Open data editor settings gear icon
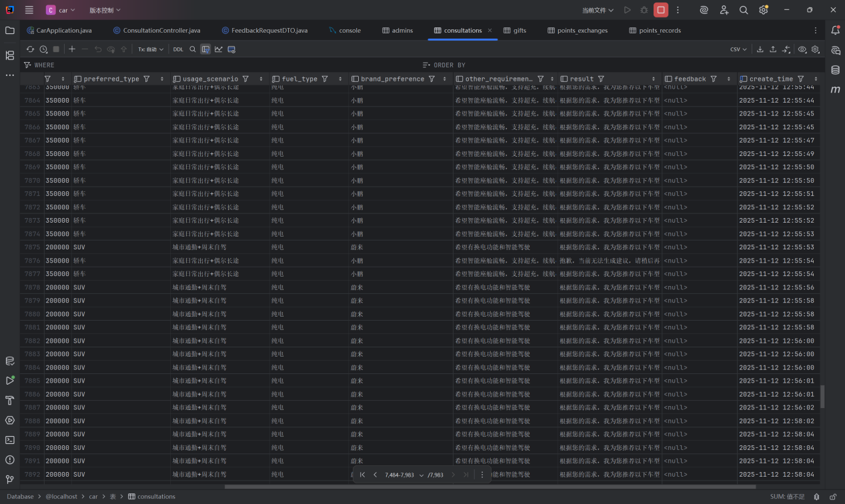Image resolution: width=845 pixels, height=504 pixels. [x=815, y=49]
